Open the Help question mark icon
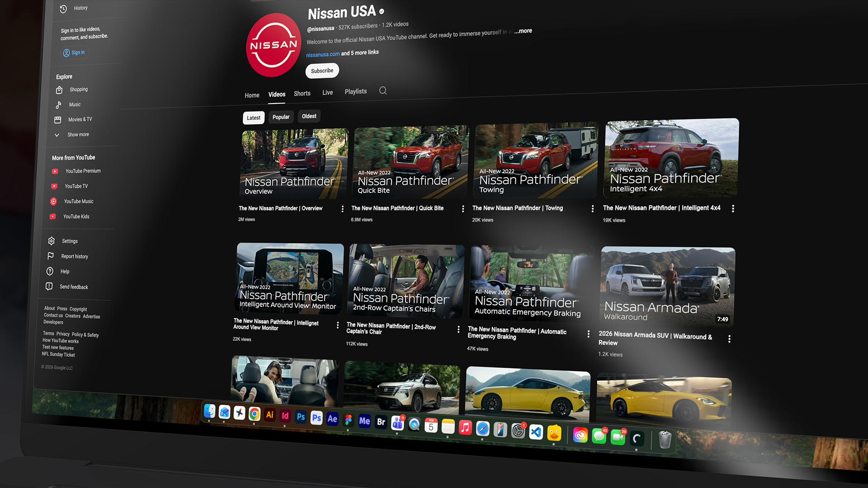The height and width of the screenshot is (488, 868). (x=50, y=271)
